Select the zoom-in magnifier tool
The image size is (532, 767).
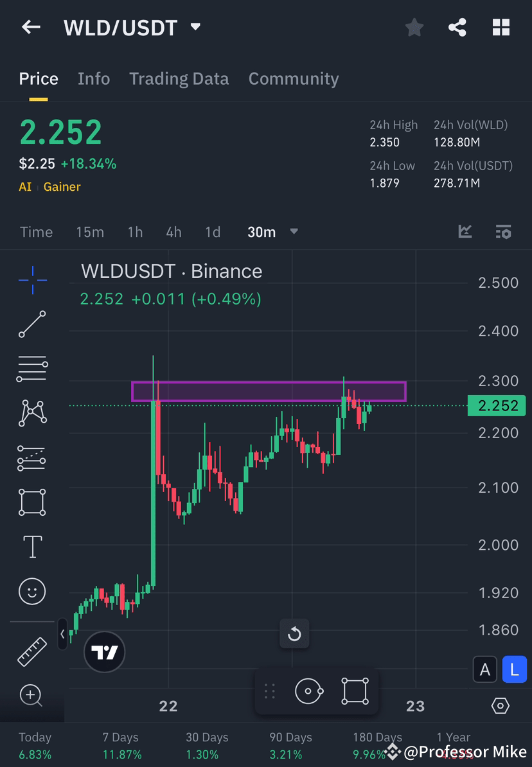coord(32,696)
